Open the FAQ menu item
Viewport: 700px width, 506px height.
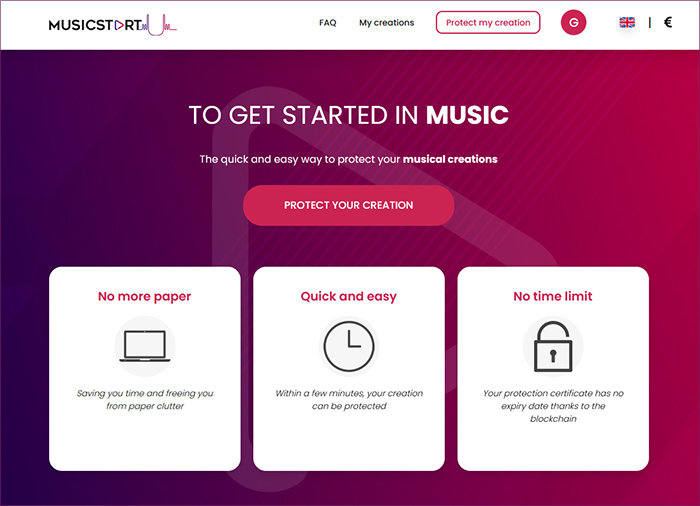pos(328,23)
